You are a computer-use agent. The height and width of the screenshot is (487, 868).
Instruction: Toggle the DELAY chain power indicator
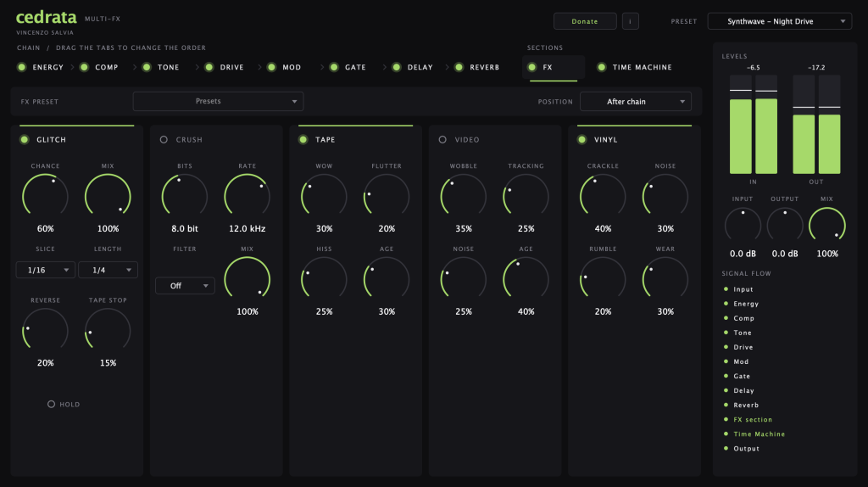pyautogui.click(x=397, y=67)
